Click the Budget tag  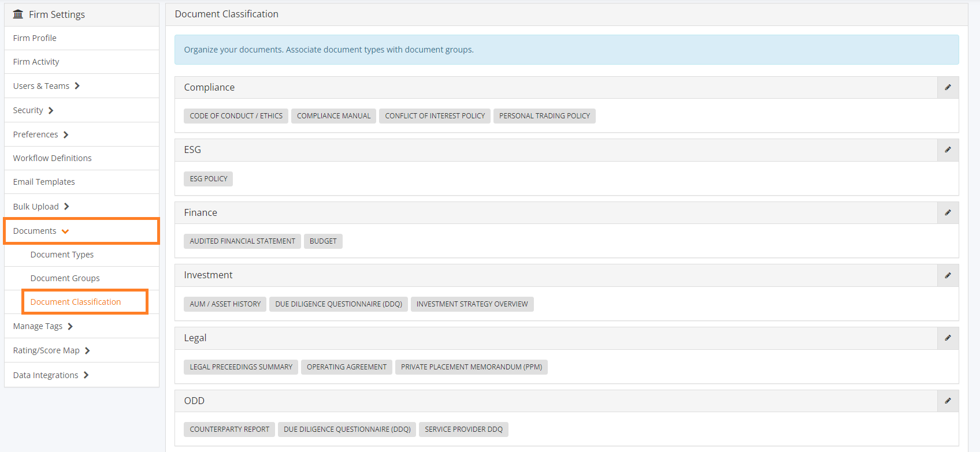323,241
